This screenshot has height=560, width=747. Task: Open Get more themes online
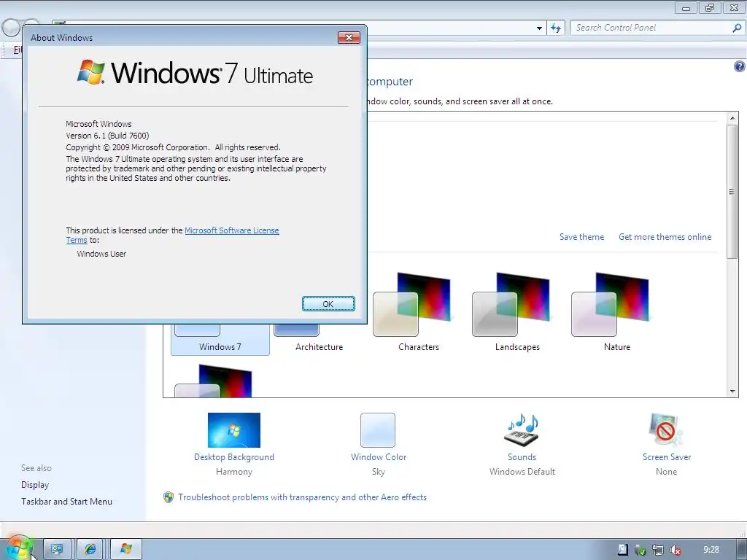665,237
